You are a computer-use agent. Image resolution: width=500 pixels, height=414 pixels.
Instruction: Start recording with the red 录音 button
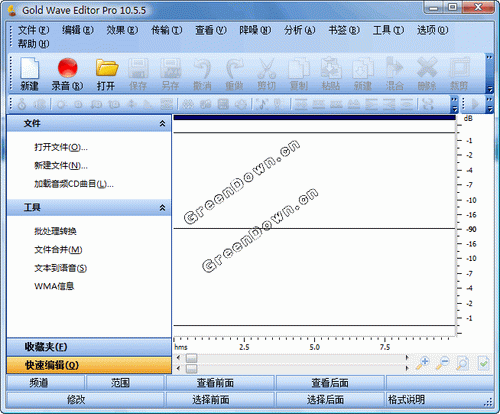point(67,74)
